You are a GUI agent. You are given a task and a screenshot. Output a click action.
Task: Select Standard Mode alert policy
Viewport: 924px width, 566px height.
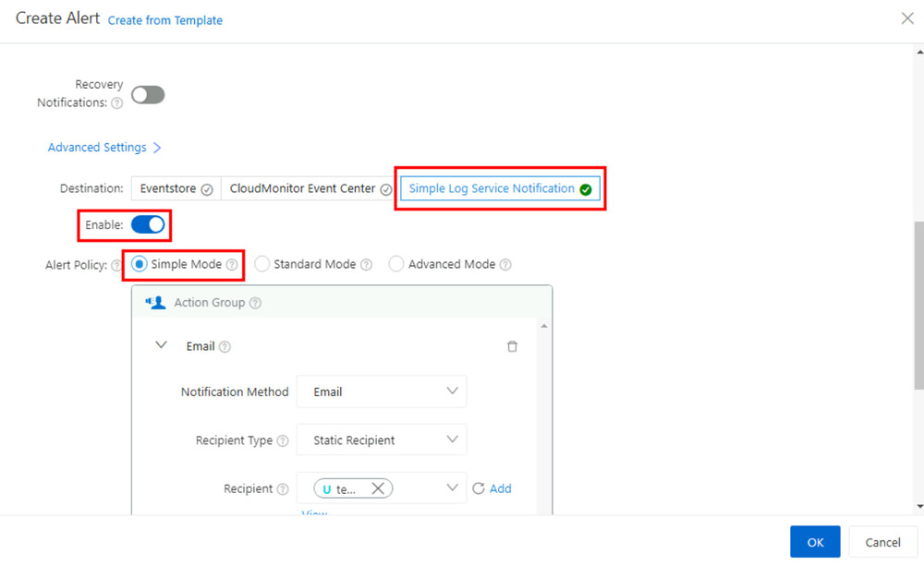coord(262,264)
